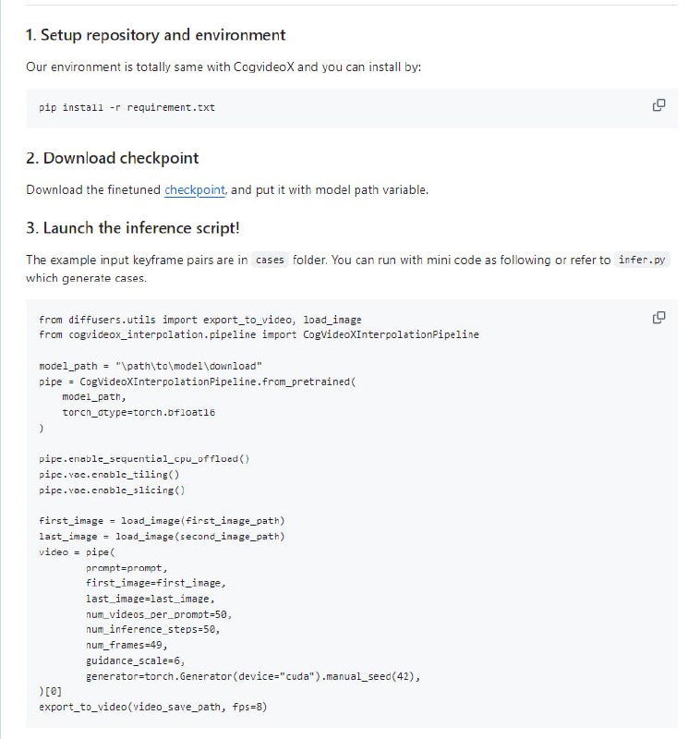Screen dimensions: 700x739
Task: Click the 'infer.py' inline code label
Action: (x=643, y=260)
